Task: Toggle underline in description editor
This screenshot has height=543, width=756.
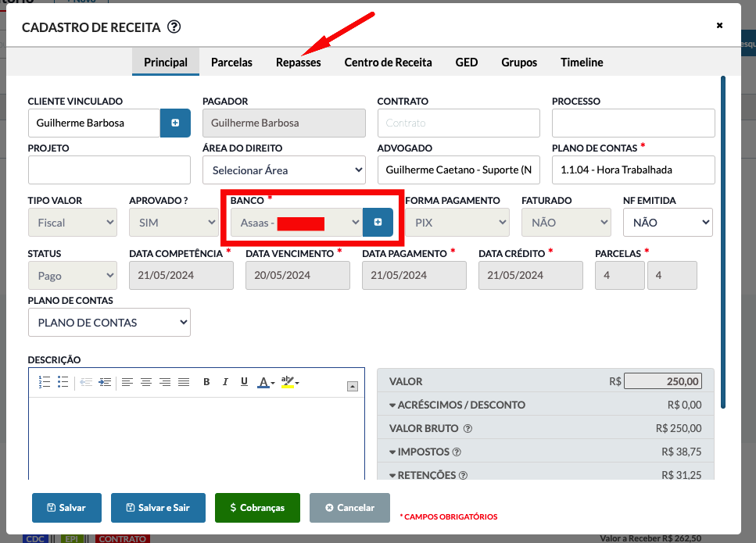Action: click(x=244, y=382)
